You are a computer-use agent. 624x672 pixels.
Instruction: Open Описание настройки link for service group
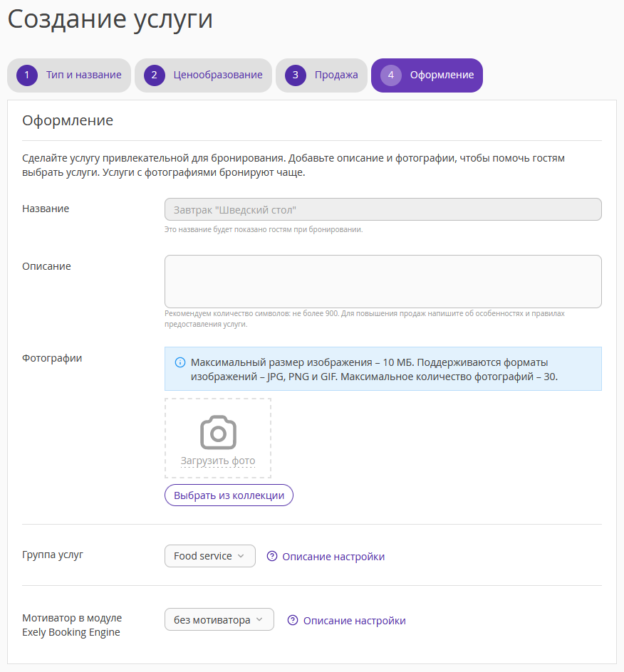tap(333, 556)
